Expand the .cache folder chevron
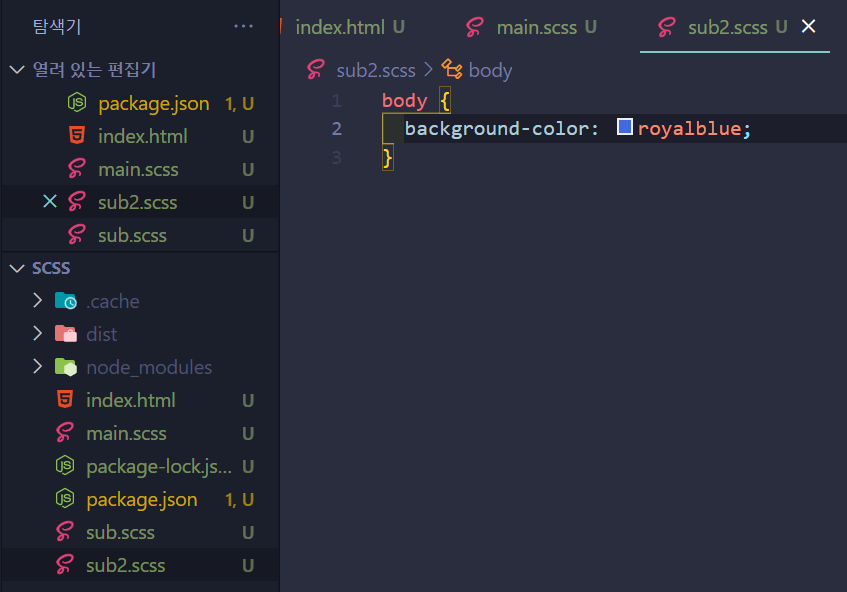Screen dimensions: 847x592 pos(37,300)
